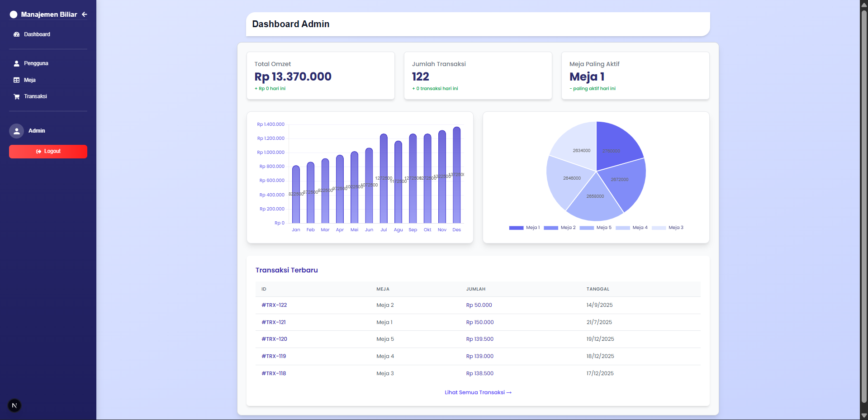868x420 pixels.
Task: Click the scroll down arrow on page scrollbar
Action: 864,415
